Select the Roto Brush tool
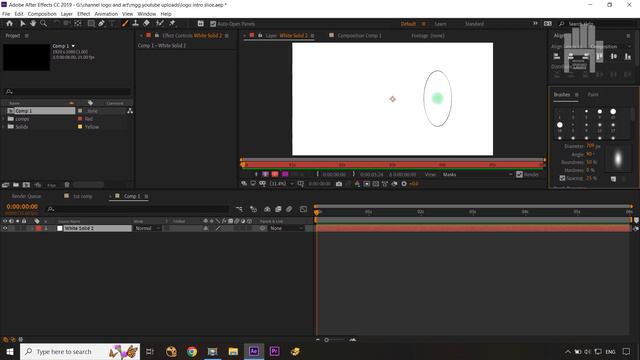 click(x=160, y=24)
